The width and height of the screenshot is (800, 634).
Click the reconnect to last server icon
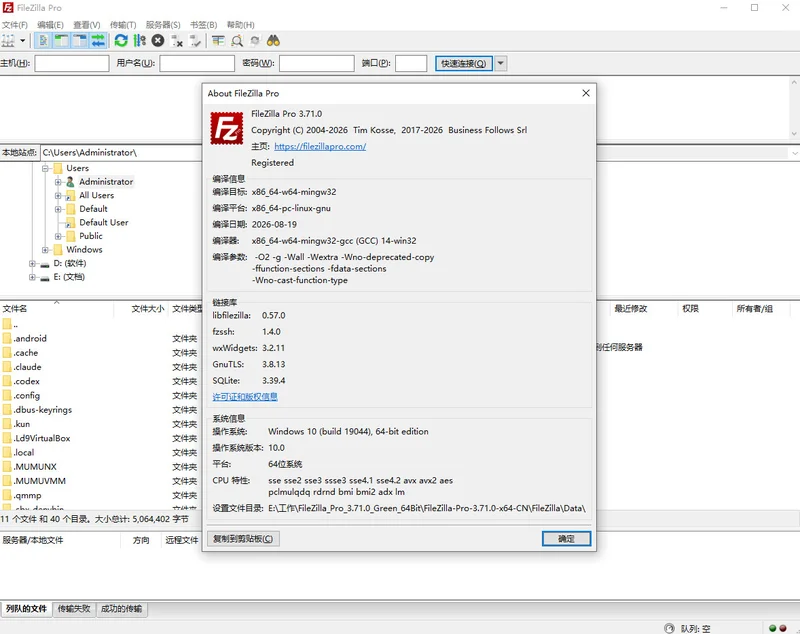[x=195, y=41]
